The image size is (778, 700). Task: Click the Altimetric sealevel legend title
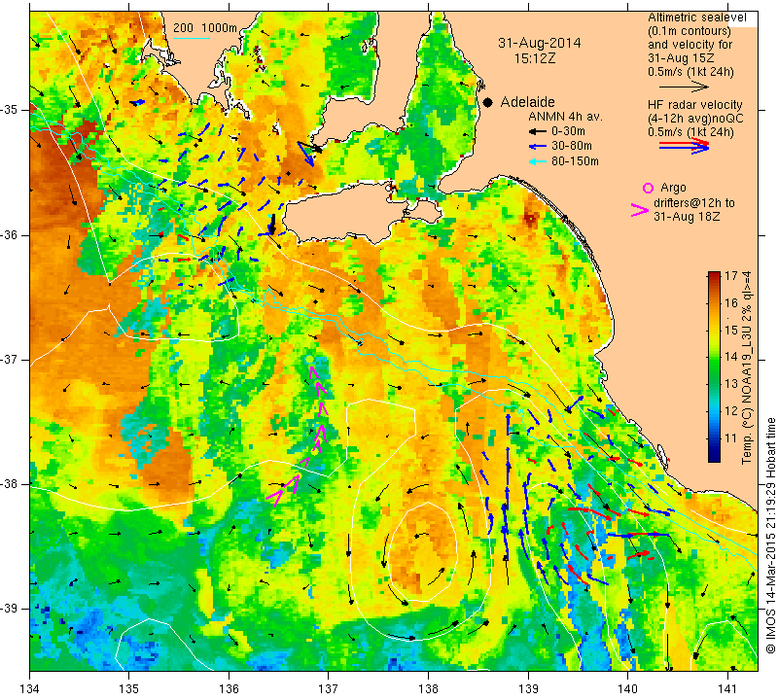[x=696, y=17]
